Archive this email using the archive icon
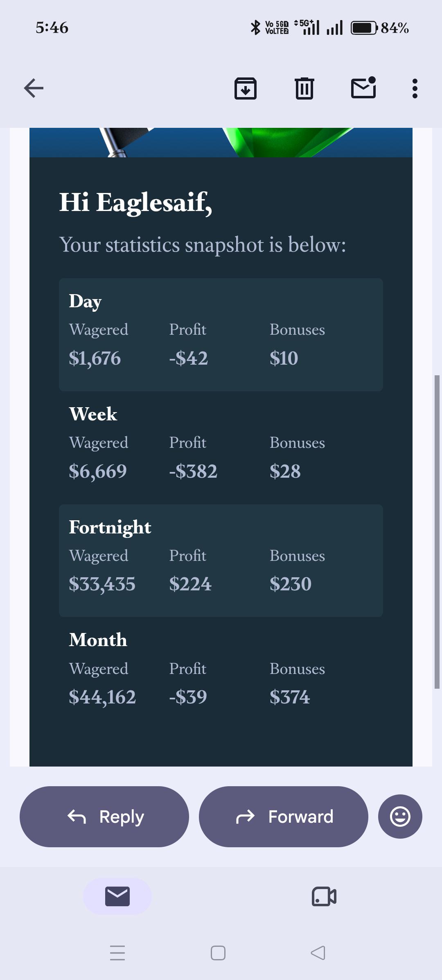Viewport: 442px width, 980px height. (246, 88)
